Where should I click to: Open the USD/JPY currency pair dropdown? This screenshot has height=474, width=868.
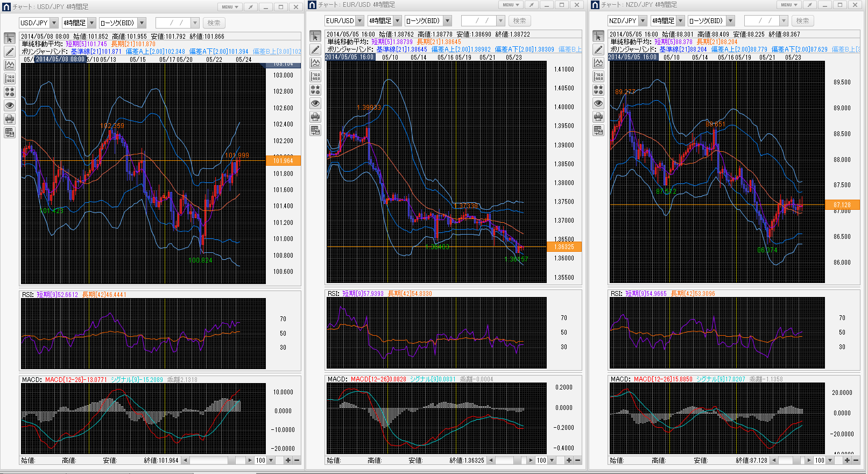pos(54,23)
